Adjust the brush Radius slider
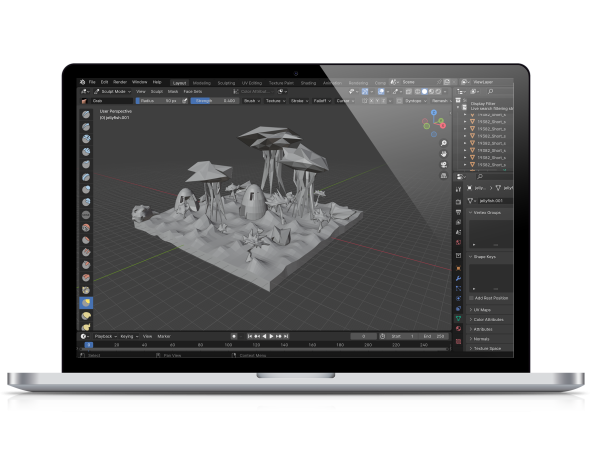Image resolution: width=590 pixels, height=450 pixels. [x=158, y=101]
